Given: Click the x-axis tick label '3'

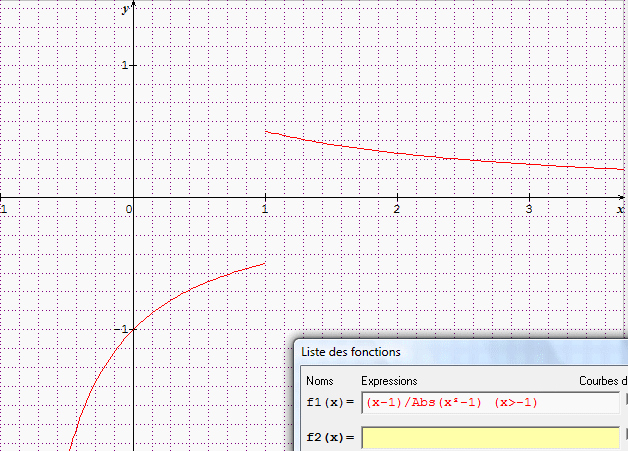Looking at the screenshot, I should tap(529, 209).
